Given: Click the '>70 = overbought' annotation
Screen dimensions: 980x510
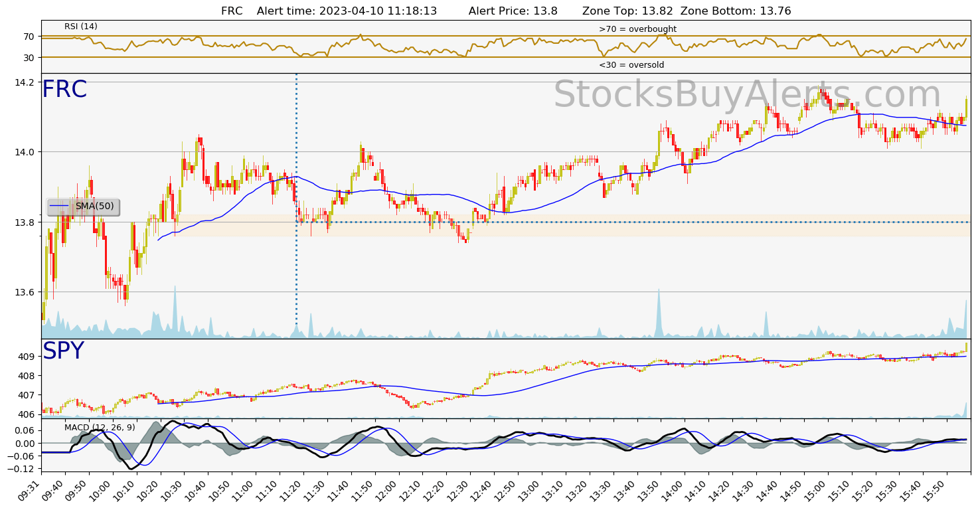Looking at the screenshot, I should 637,29.
